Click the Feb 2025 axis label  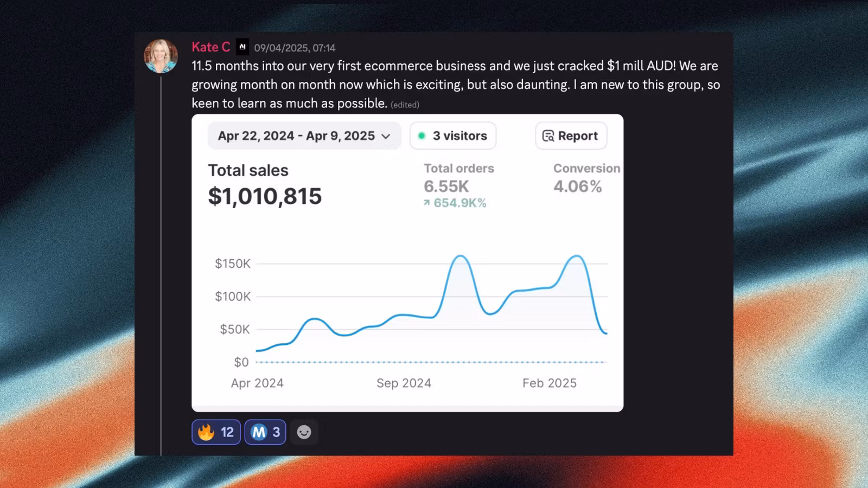pyautogui.click(x=549, y=383)
